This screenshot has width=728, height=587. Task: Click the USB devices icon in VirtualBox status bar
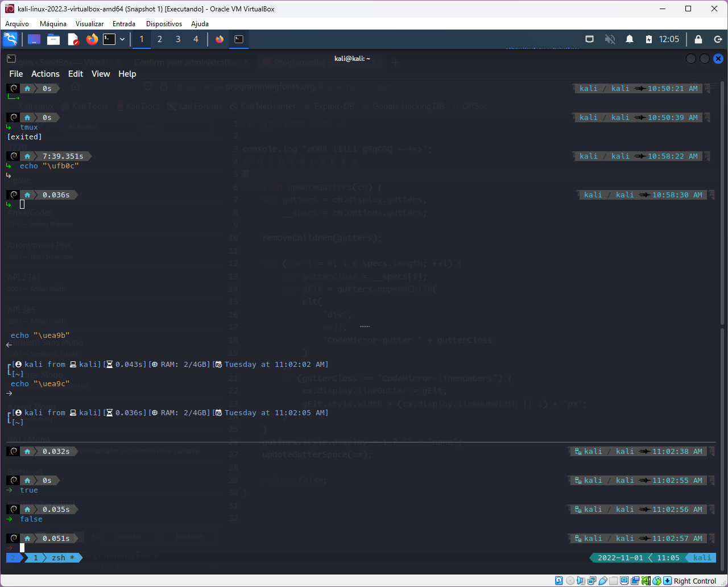tap(602, 580)
